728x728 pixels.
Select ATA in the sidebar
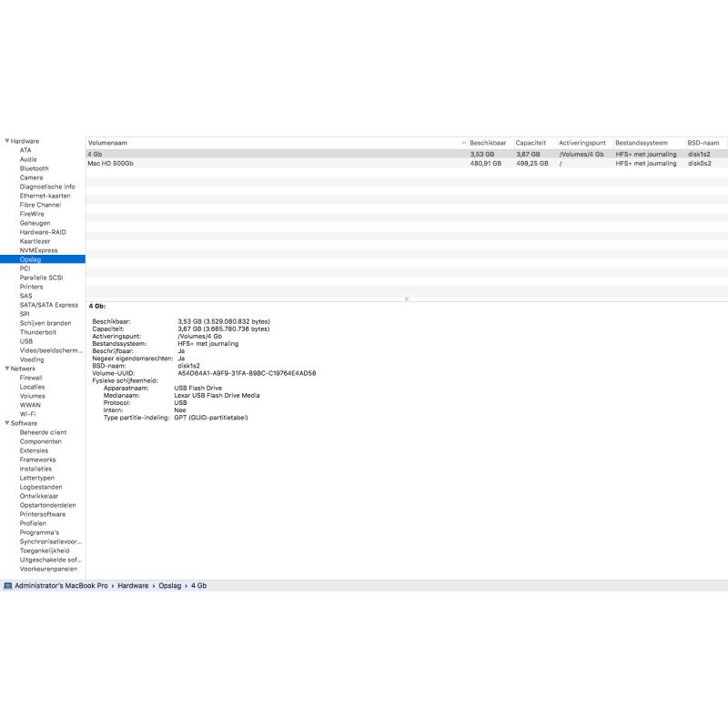coord(25,150)
